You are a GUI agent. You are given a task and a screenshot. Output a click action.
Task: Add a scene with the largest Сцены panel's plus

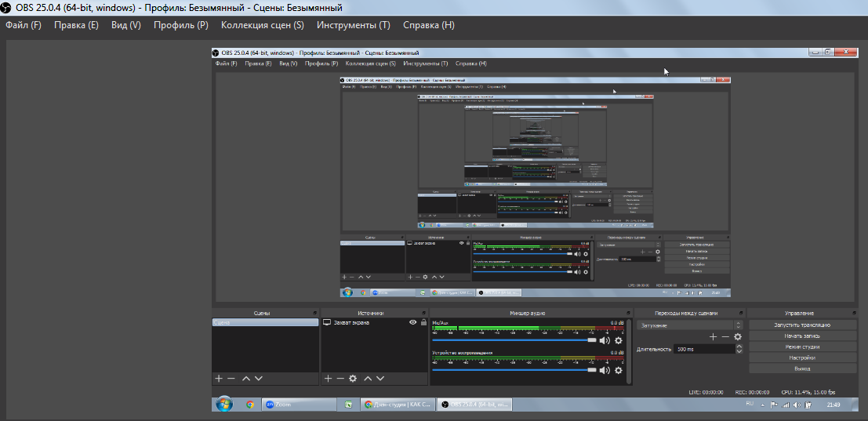[x=219, y=379]
